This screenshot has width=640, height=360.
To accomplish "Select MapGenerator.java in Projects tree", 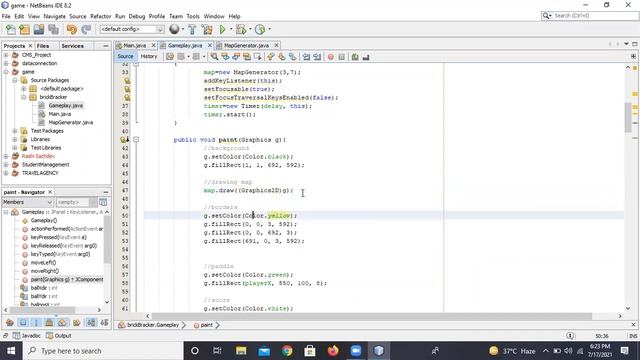I will 70,122.
